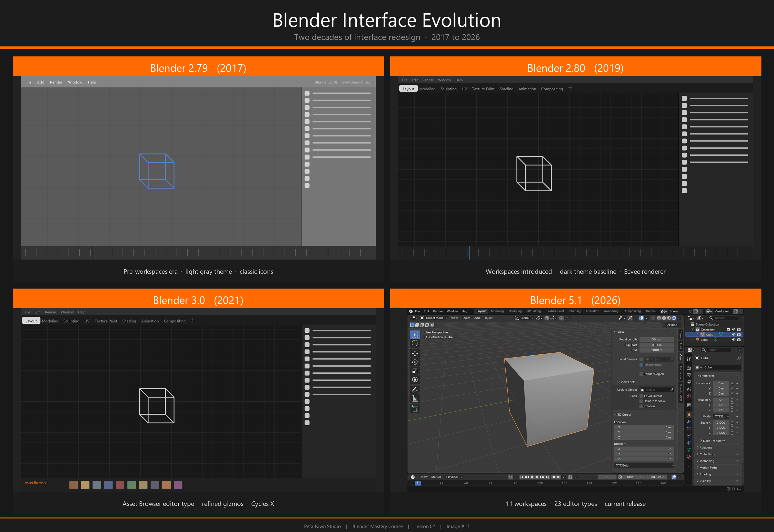
Task: Open the Render menu in Blender 5.1
Action: click(438, 311)
